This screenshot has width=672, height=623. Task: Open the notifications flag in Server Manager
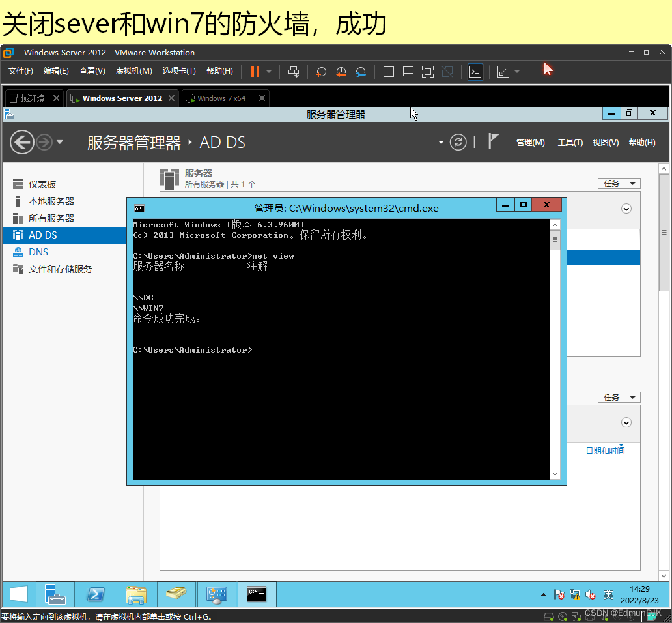(494, 141)
